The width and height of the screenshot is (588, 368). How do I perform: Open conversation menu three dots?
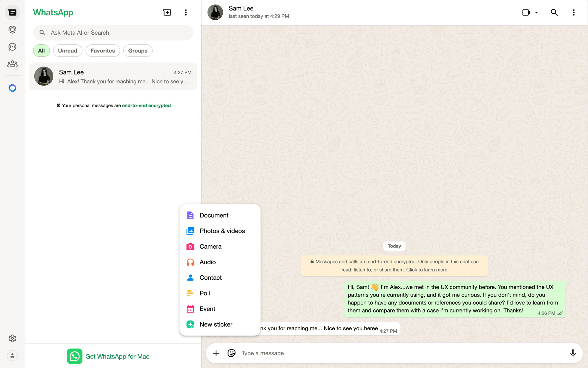click(574, 13)
